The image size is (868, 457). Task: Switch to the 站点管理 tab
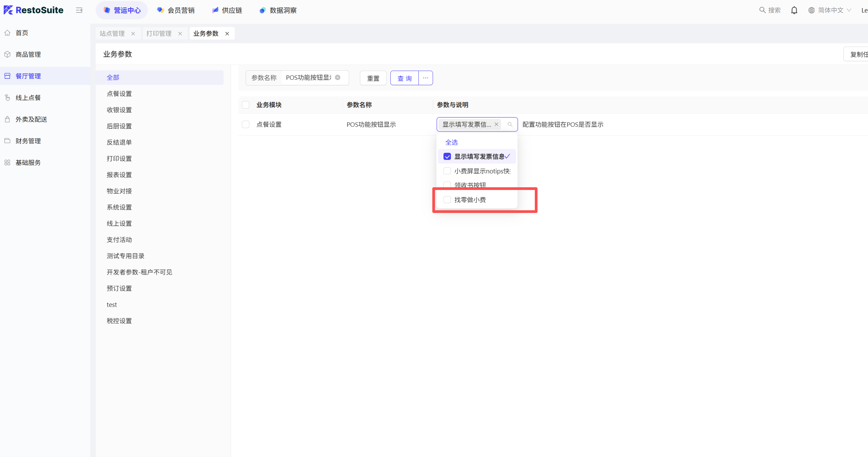[112, 33]
